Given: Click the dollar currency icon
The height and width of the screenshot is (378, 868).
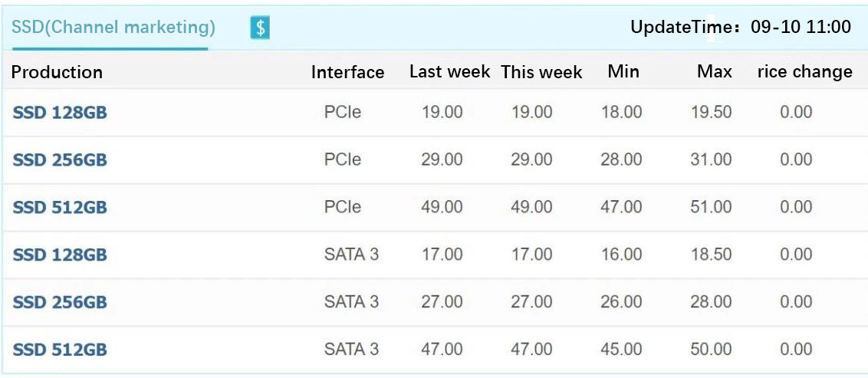Looking at the screenshot, I should 260,27.
